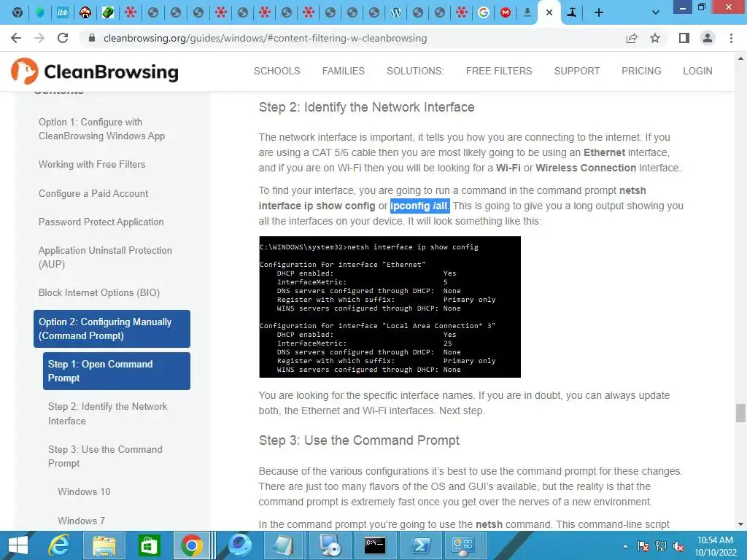The width and height of the screenshot is (747, 560).
Task: Open the SCHOOLS menu
Action: pyautogui.click(x=276, y=71)
